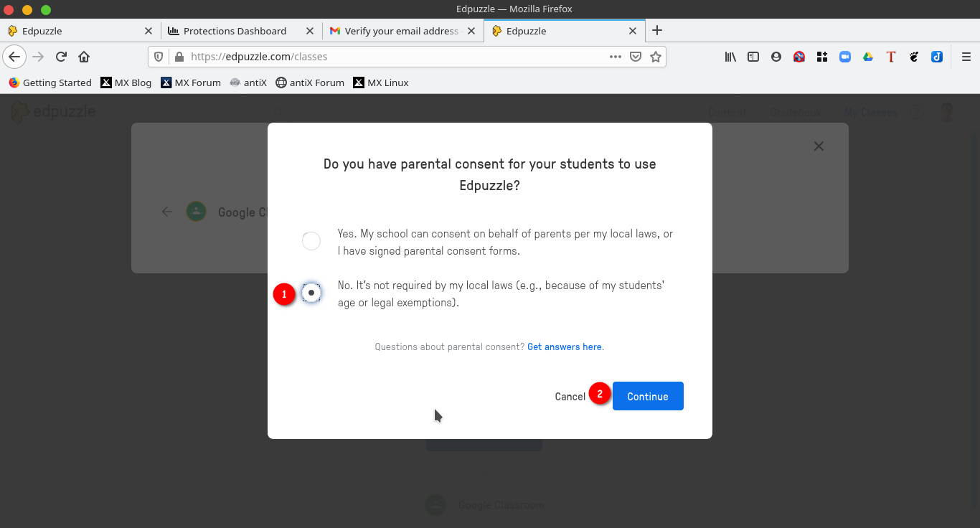Reload the current page
This screenshot has width=980, height=528.
[x=61, y=57]
